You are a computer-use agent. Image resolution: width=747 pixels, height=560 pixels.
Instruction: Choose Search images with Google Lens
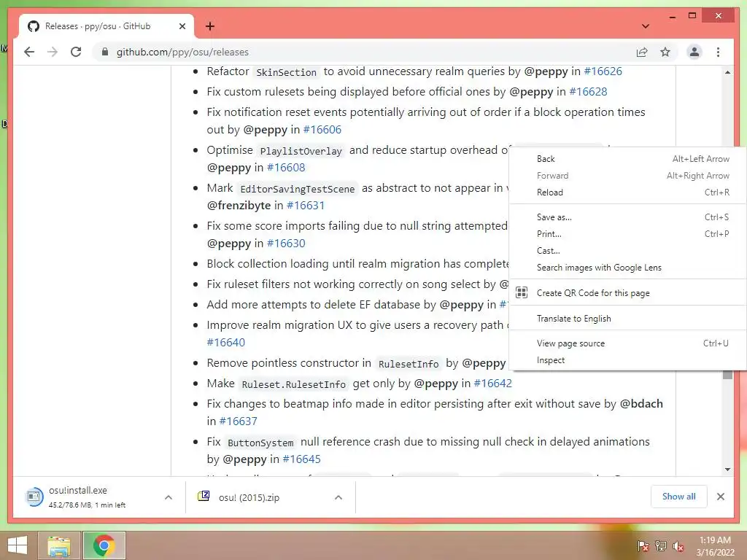tap(627, 268)
